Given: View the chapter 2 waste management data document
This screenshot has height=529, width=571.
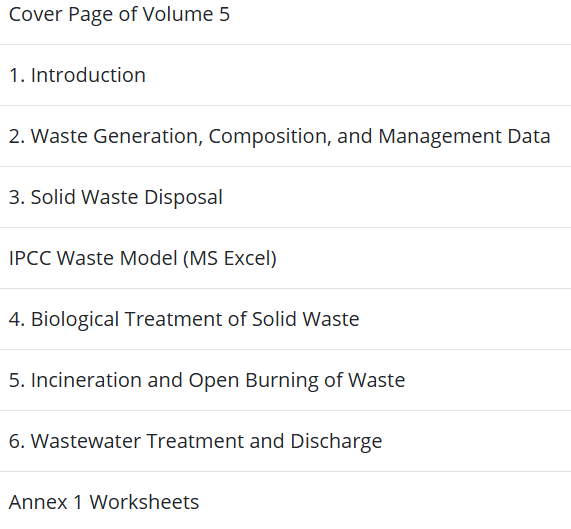Looking at the screenshot, I should [279, 137].
